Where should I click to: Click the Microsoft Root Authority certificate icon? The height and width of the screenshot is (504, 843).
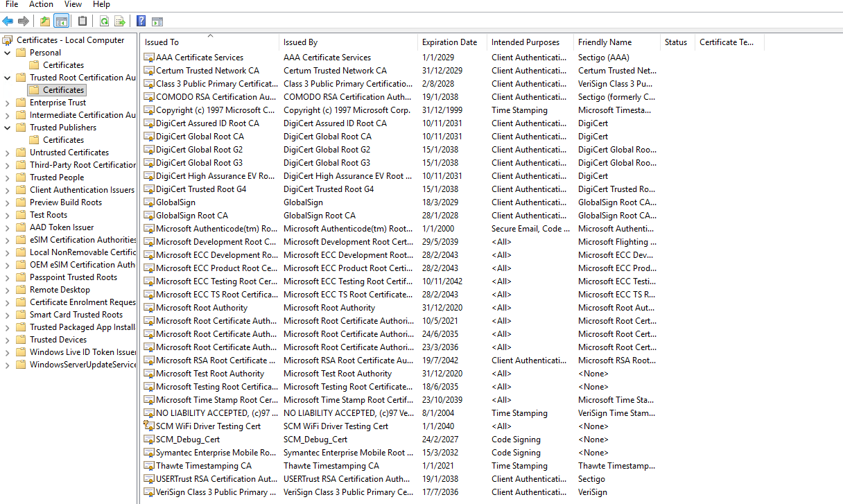coord(149,308)
